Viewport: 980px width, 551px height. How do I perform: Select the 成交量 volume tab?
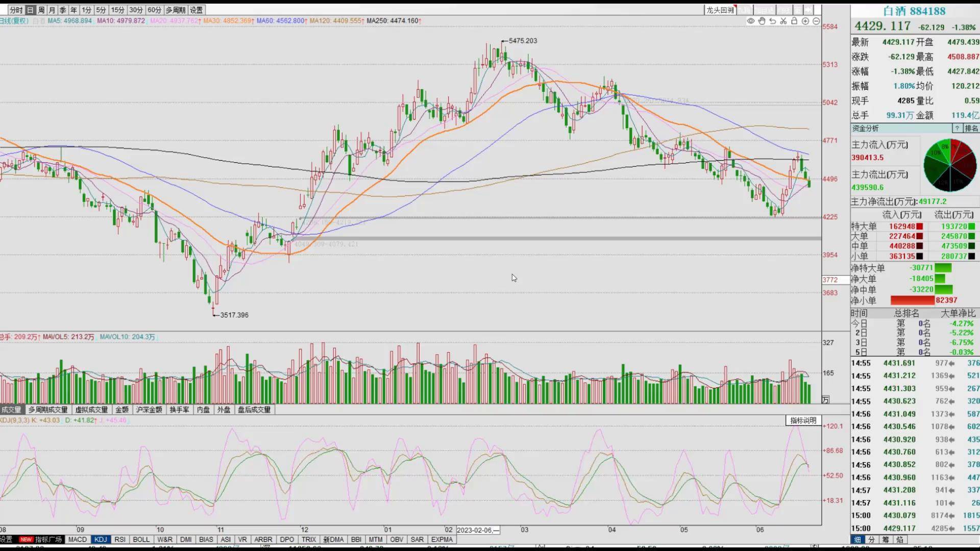[11, 410]
